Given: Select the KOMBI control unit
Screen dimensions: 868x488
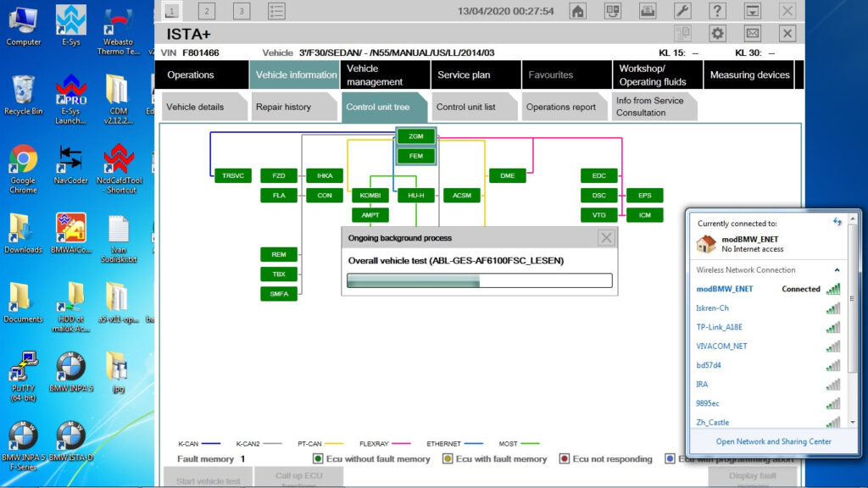Looking at the screenshot, I should point(370,196).
